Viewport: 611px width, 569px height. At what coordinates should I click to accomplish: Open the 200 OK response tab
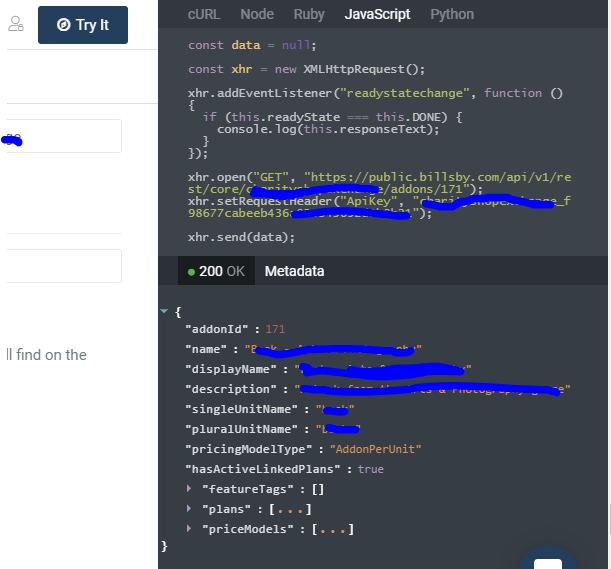coord(216,271)
